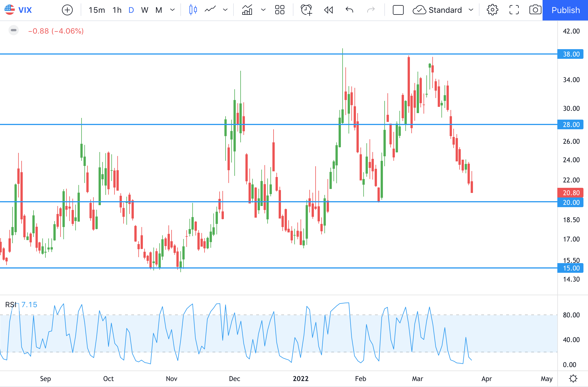Open the VIX symbol search
The image size is (588, 387).
pos(19,10)
